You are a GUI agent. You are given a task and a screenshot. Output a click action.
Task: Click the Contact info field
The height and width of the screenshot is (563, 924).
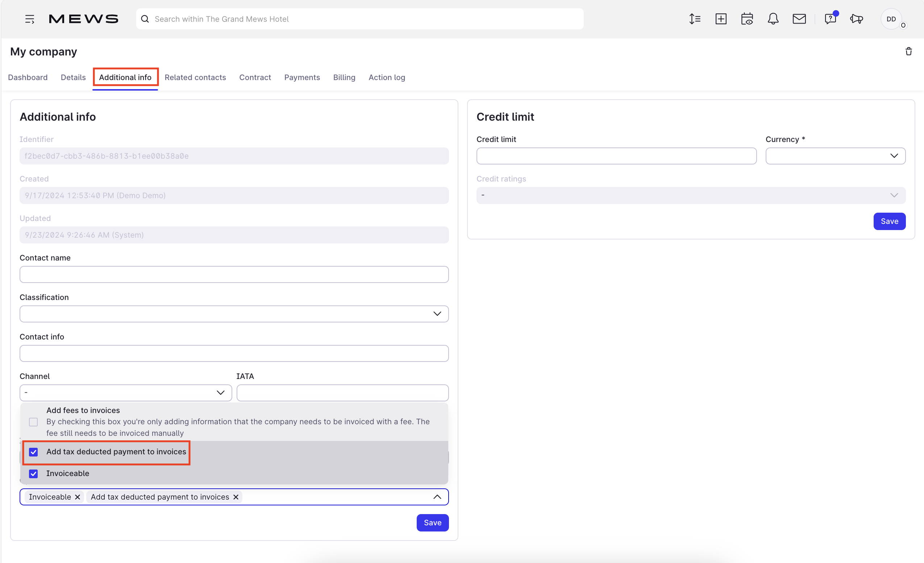(234, 354)
